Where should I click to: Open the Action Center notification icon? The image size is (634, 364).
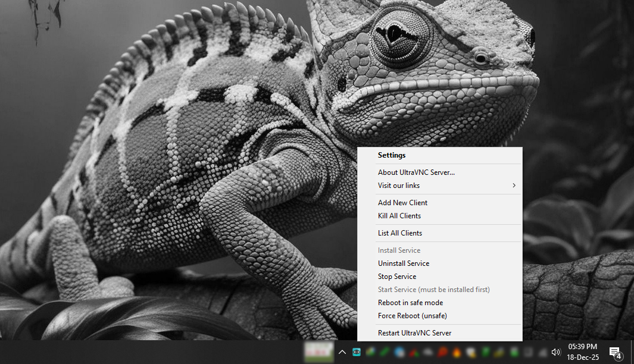click(614, 352)
